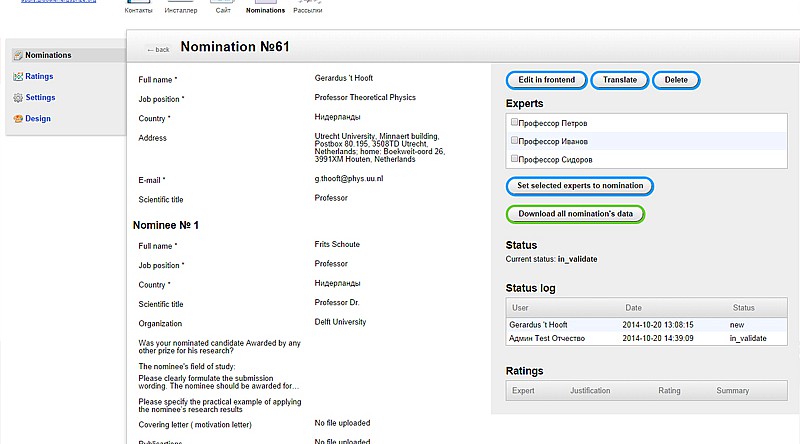Click Set selected experts to nomination
800x444 pixels.
point(580,186)
